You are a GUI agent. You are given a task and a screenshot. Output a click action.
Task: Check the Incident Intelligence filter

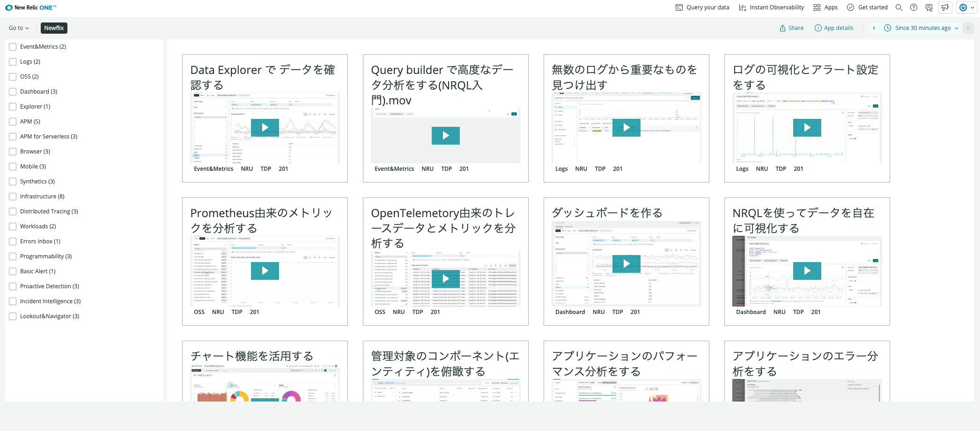13,301
